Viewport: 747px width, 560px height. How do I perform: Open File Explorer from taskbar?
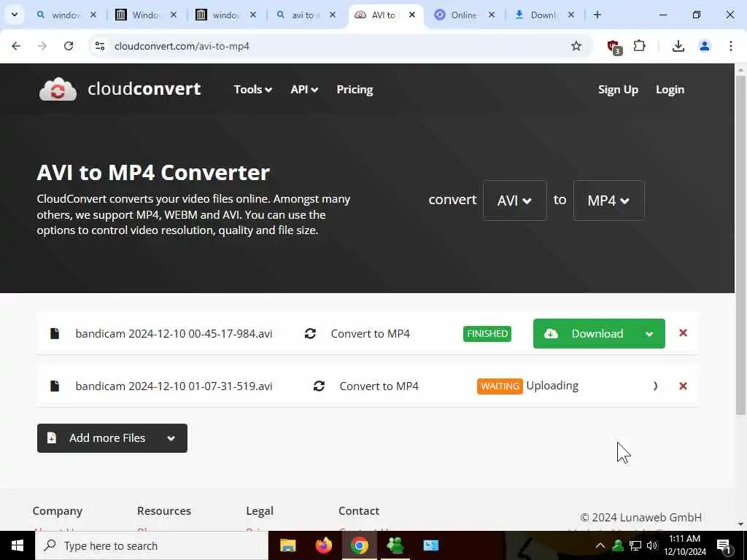[x=287, y=545]
